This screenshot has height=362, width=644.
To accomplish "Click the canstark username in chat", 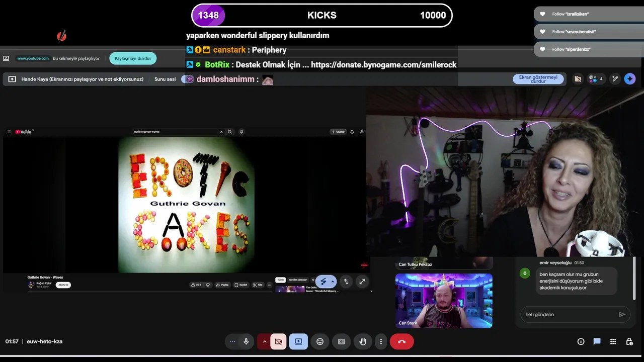I will (229, 50).
